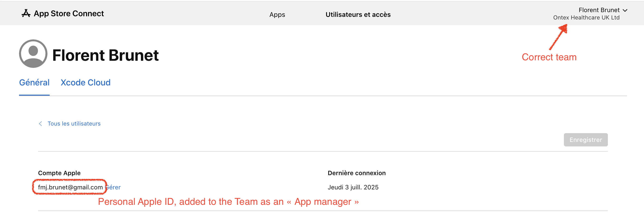The image size is (644, 215).
Task: Click the App Store Connect logo icon
Action: click(26, 13)
